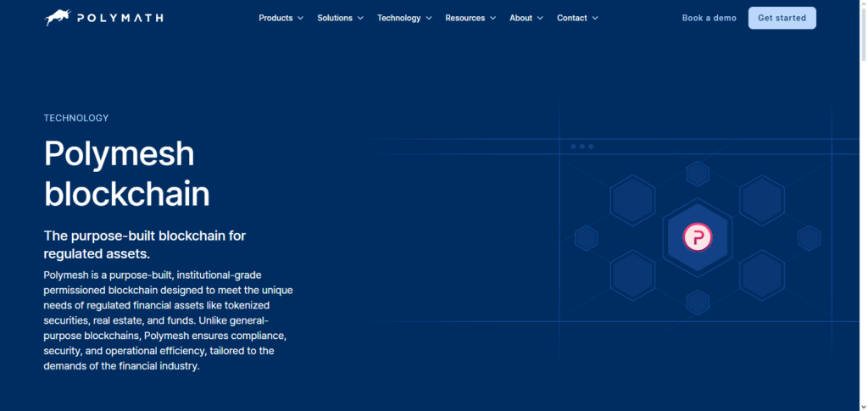Follow the Book a demo link
The height and width of the screenshot is (411, 868).
coord(709,18)
